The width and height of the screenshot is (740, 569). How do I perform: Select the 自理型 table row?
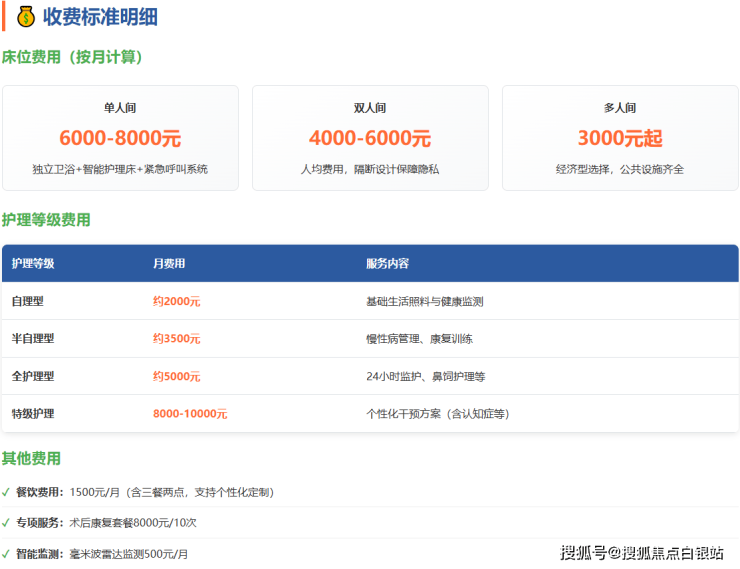point(370,301)
